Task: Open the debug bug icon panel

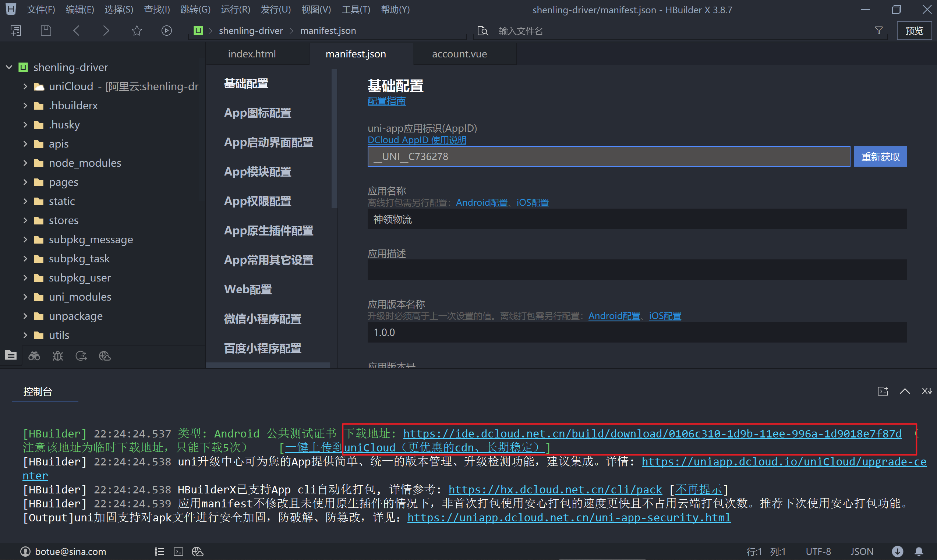Action: 58,356
